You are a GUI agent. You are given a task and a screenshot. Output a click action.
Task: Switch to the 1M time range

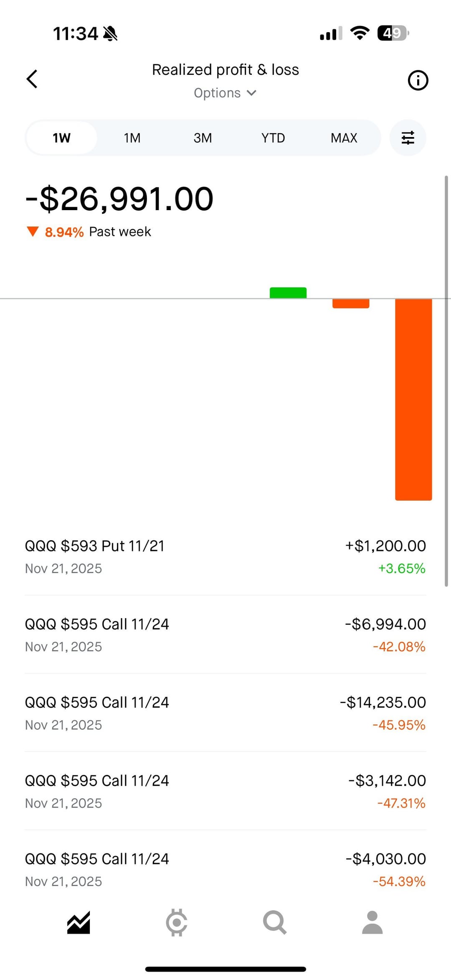pos(132,138)
